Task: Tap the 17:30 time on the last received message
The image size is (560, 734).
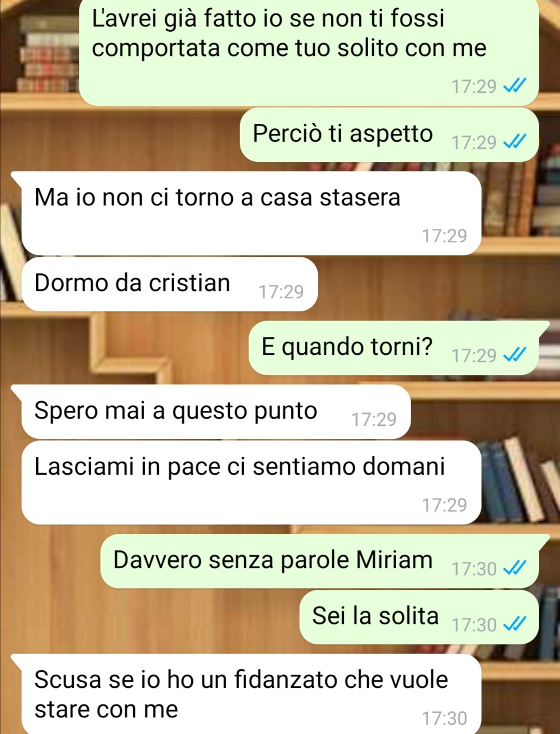Action: pyautogui.click(x=444, y=718)
